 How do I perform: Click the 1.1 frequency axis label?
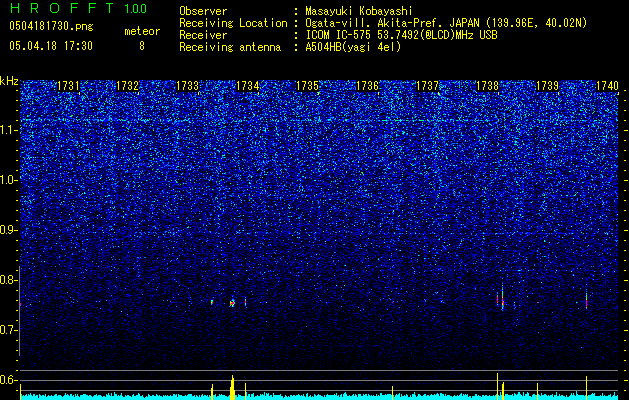click(x=8, y=130)
